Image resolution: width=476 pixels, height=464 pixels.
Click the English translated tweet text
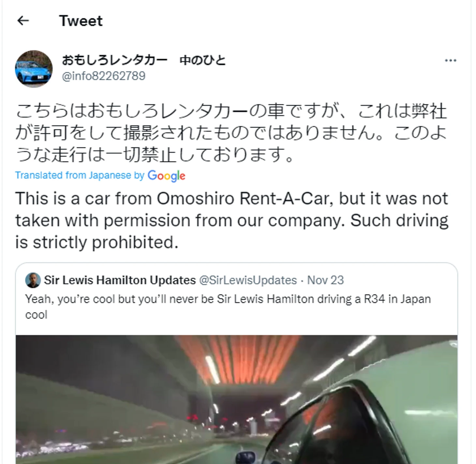231,220
